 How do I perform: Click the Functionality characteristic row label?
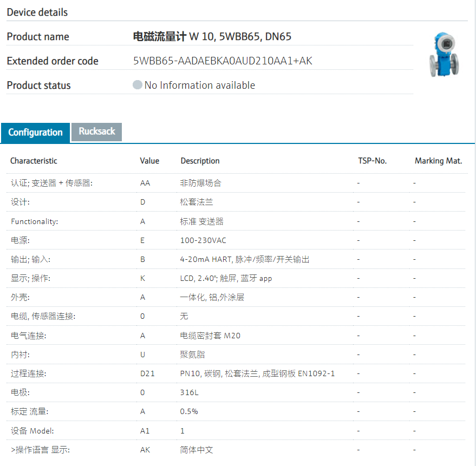(x=35, y=221)
